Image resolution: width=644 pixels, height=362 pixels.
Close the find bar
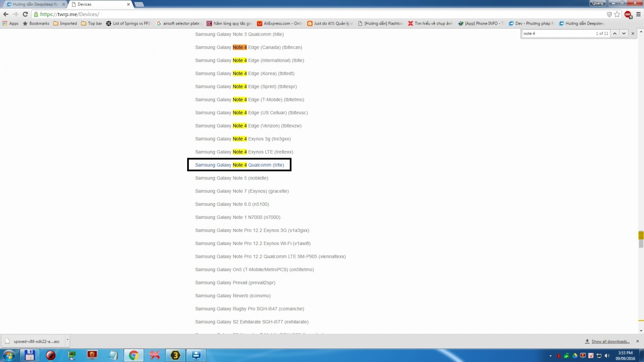tap(633, 33)
